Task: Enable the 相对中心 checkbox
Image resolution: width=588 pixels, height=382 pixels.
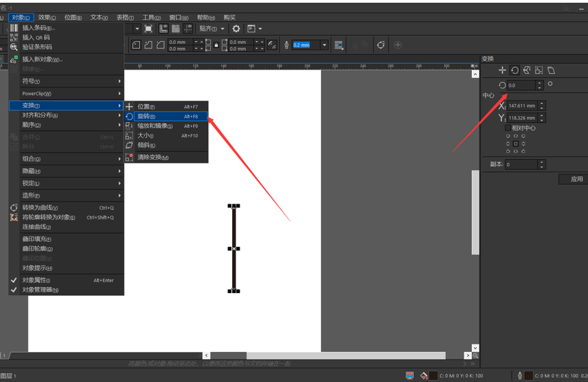Action: pos(507,128)
